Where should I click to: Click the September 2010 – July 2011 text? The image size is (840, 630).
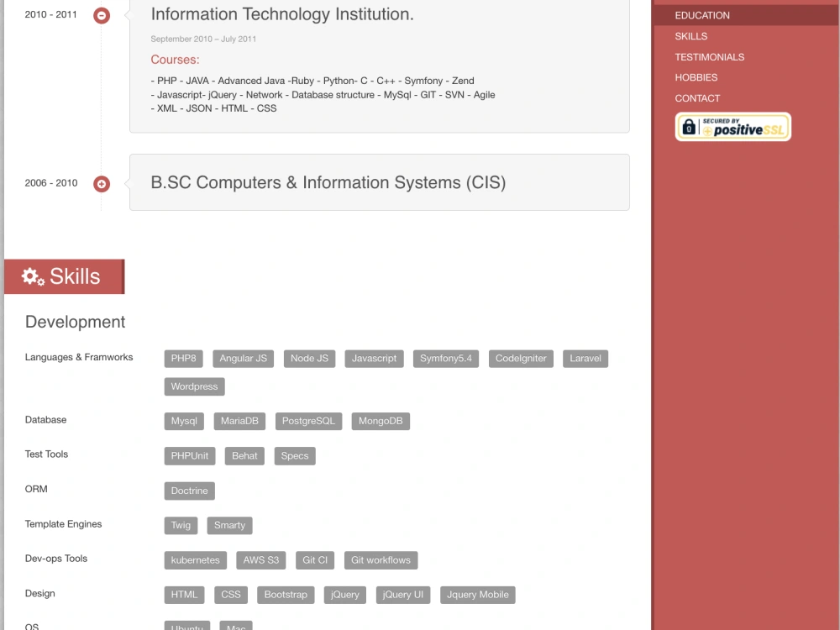[x=203, y=39]
